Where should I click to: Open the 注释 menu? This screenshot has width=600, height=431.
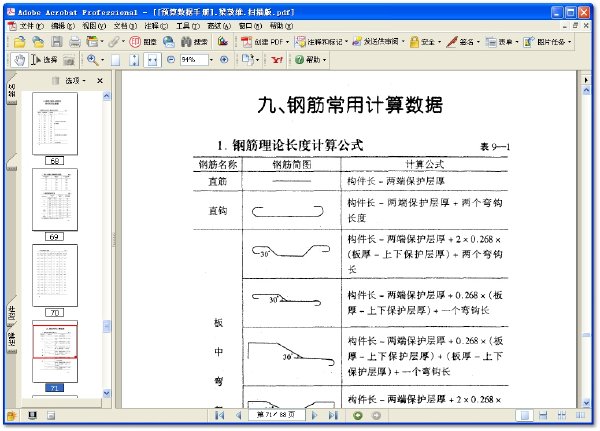coord(156,26)
